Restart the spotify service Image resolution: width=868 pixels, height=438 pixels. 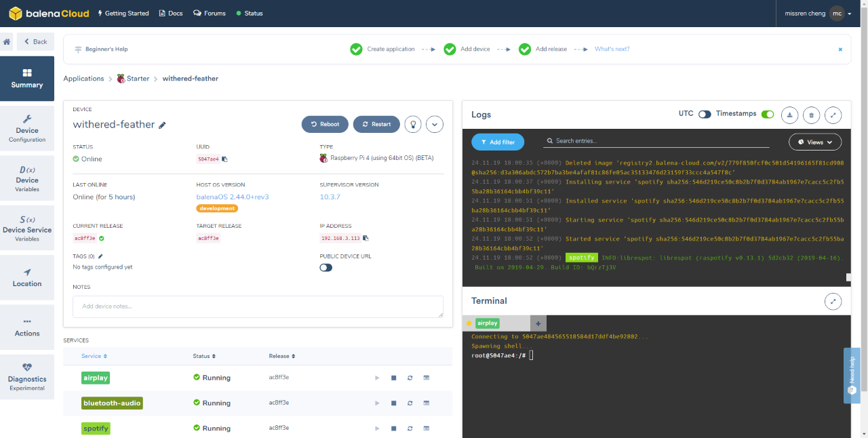pos(410,429)
